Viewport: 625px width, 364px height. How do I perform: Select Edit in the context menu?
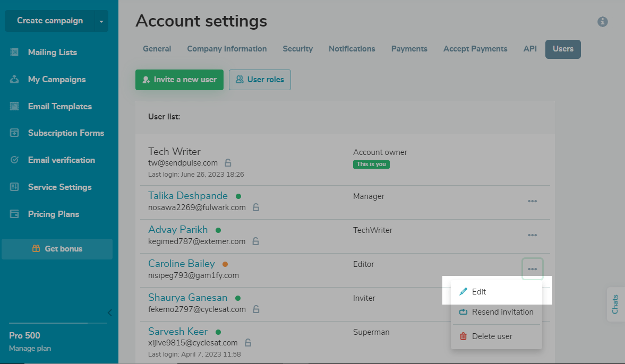tap(479, 291)
